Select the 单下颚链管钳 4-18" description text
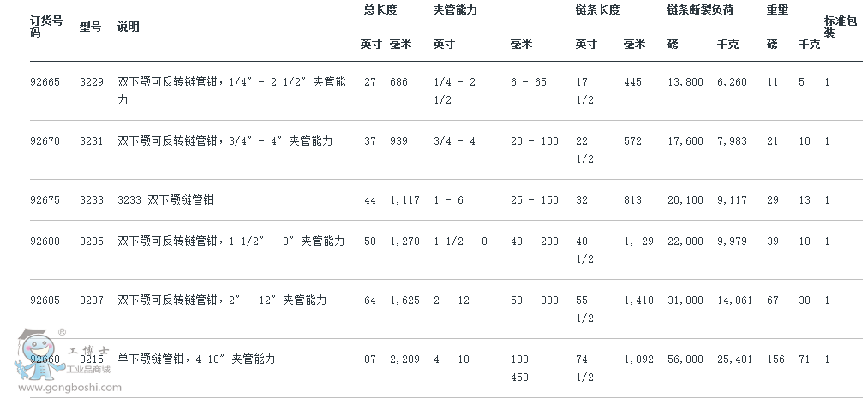Image resolution: width=868 pixels, height=404 pixels. 196,359
